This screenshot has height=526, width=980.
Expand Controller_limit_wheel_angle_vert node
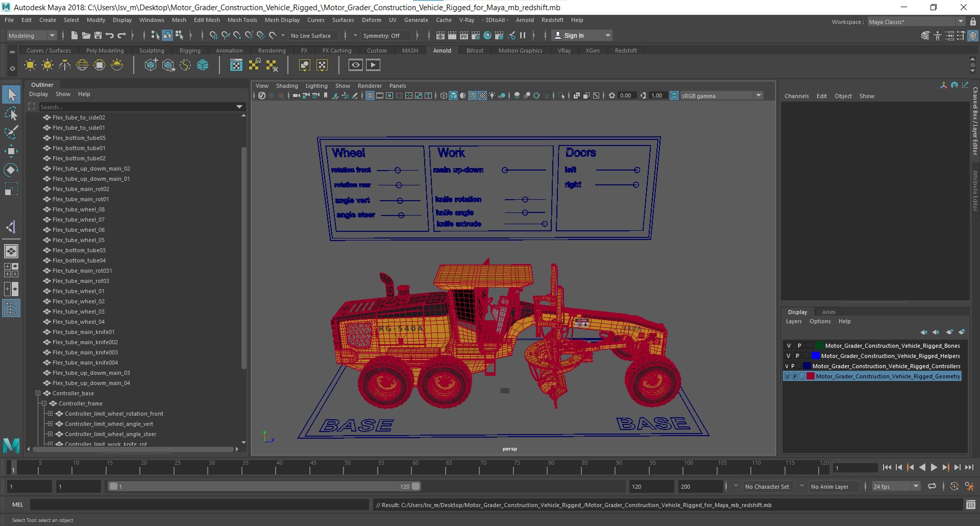tap(50, 424)
